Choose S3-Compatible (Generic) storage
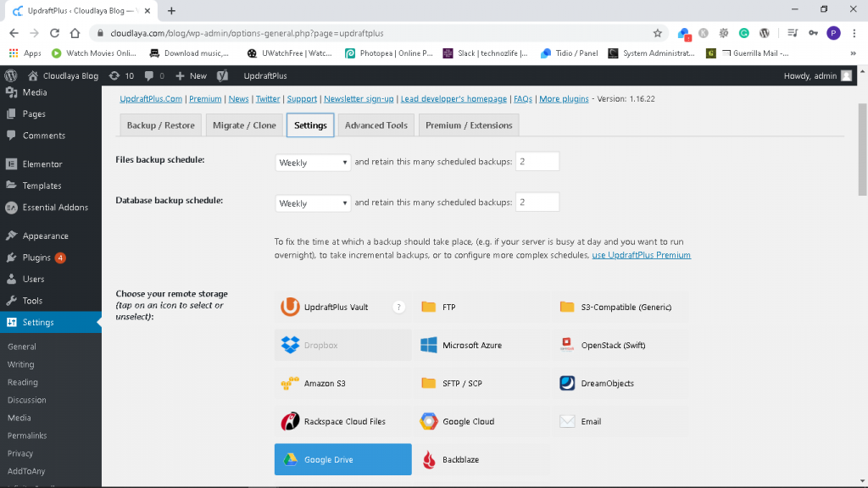The height and width of the screenshot is (488, 868). [x=620, y=307]
